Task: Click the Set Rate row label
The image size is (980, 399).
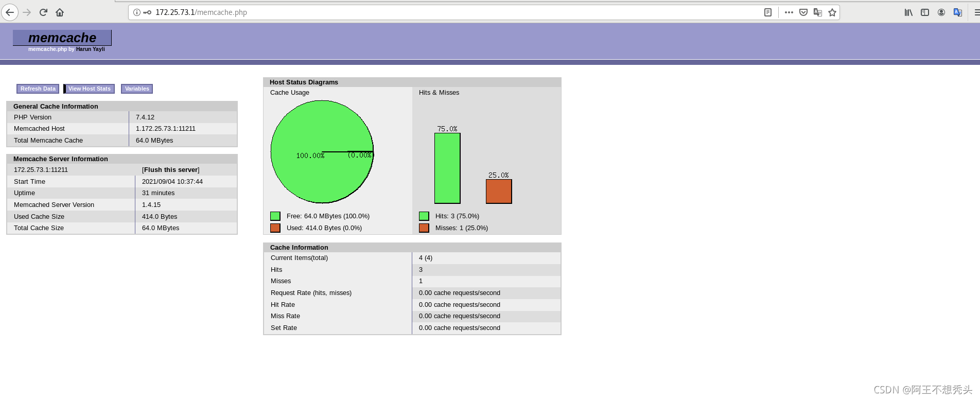Action: [x=284, y=328]
